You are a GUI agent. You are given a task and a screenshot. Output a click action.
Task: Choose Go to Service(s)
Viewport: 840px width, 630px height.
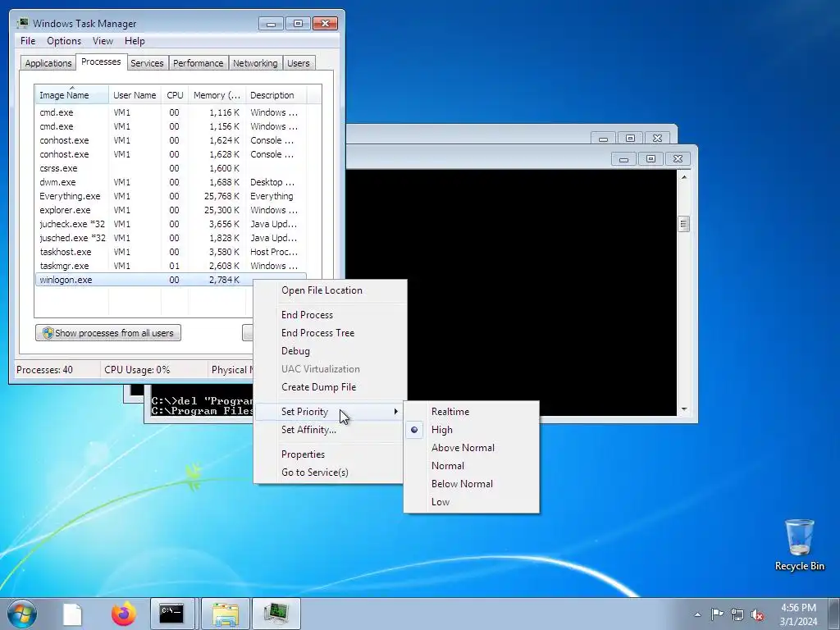pos(329,472)
